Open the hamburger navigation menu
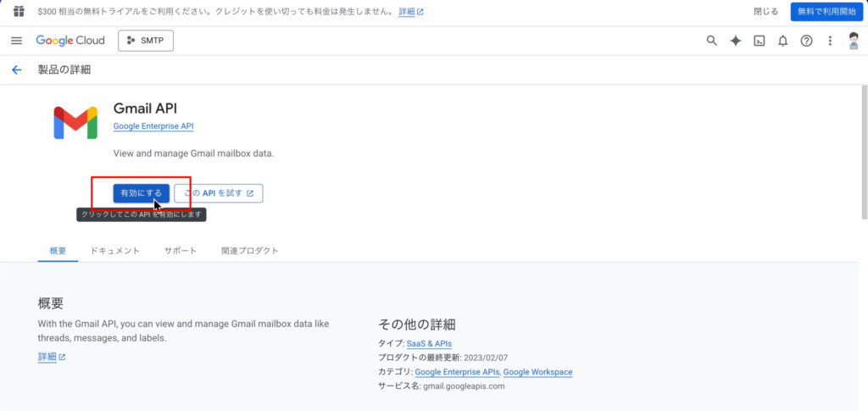 pyautogui.click(x=17, y=41)
